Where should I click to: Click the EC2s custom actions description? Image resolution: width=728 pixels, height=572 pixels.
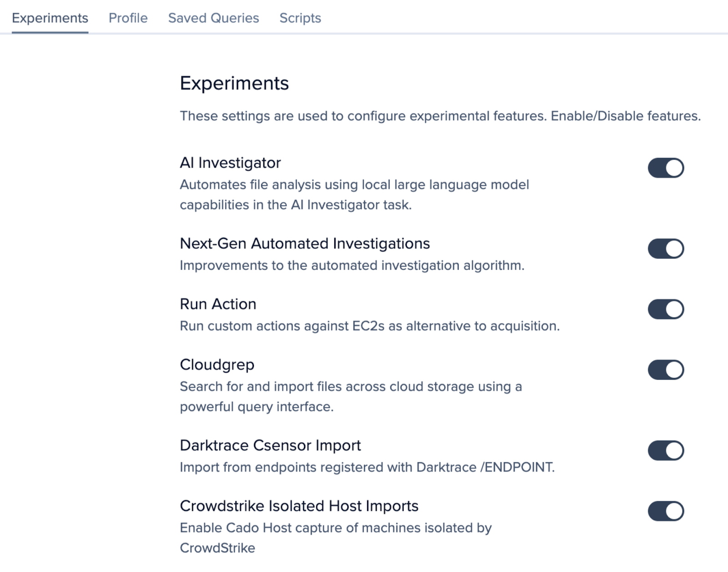[369, 326]
